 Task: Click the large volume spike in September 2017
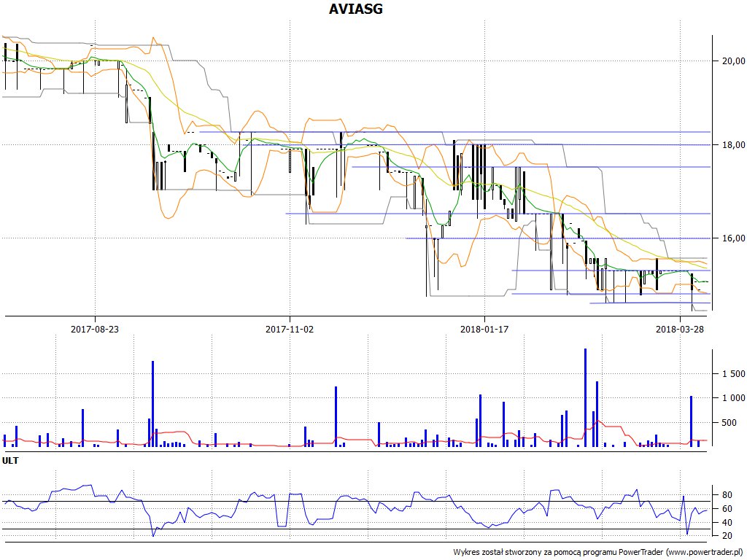click(153, 404)
